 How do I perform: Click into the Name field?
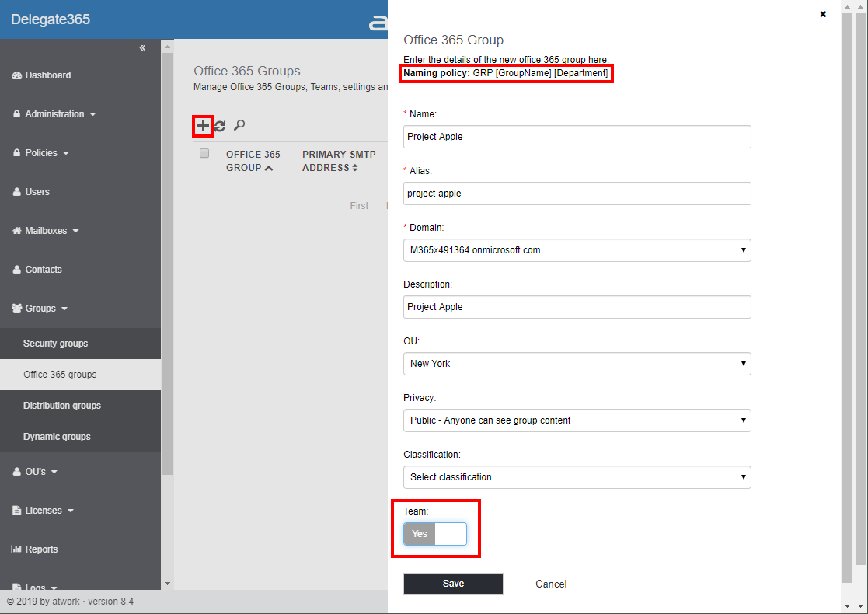point(577,137)
